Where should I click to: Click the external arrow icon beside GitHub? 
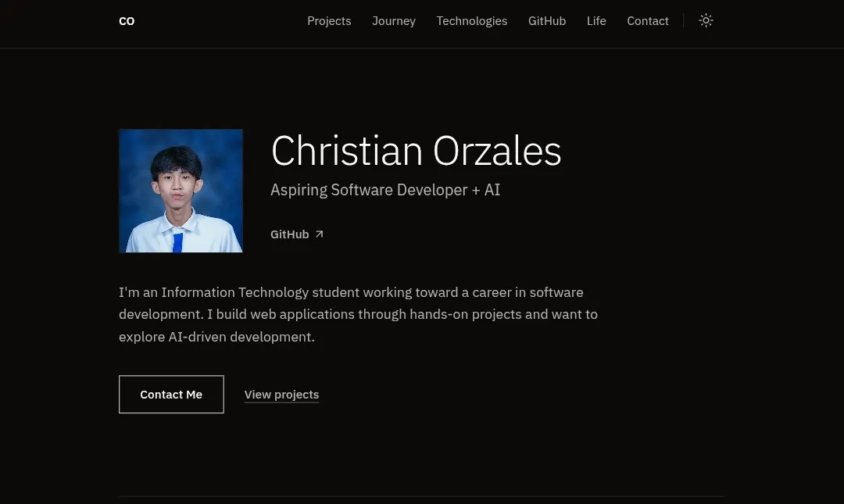[319, 234]
